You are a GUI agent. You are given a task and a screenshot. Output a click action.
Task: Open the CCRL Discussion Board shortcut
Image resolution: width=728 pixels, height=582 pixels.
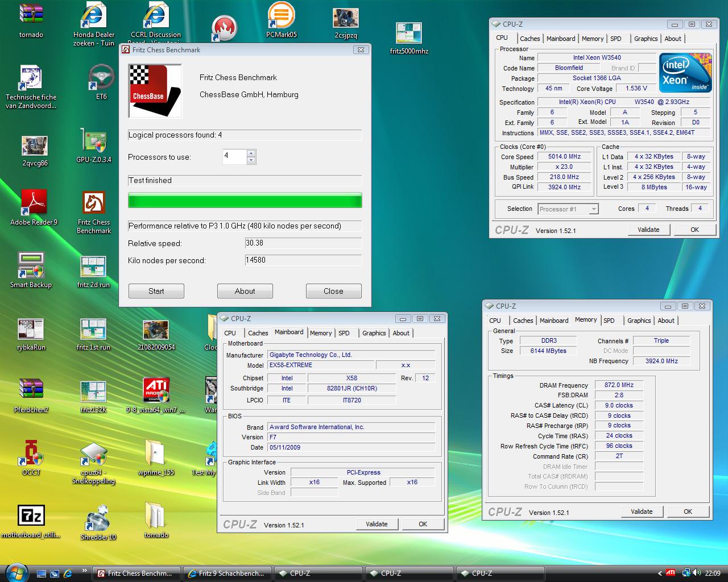click(155, 23)
